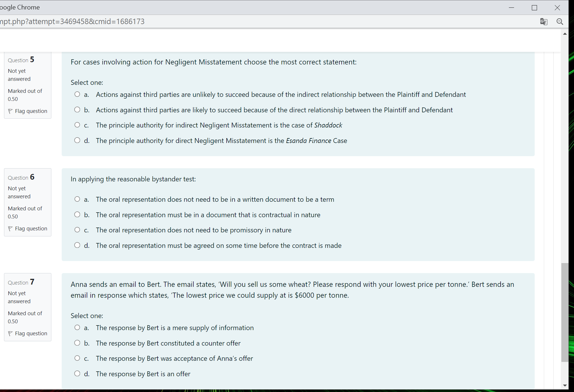Click the Flag question link under Question 7

(x=31, y=333)
